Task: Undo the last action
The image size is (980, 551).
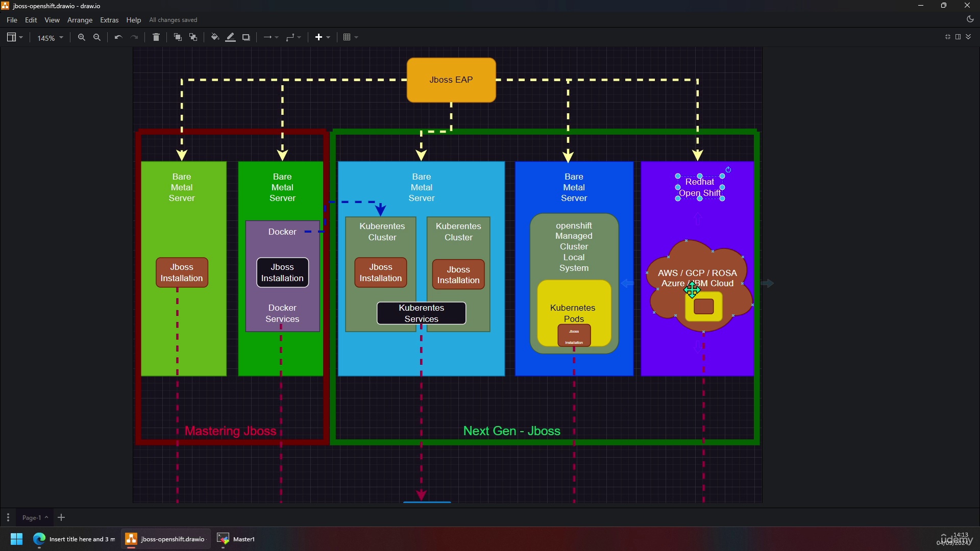Action: pyautogui.click(x=118, y=37)
